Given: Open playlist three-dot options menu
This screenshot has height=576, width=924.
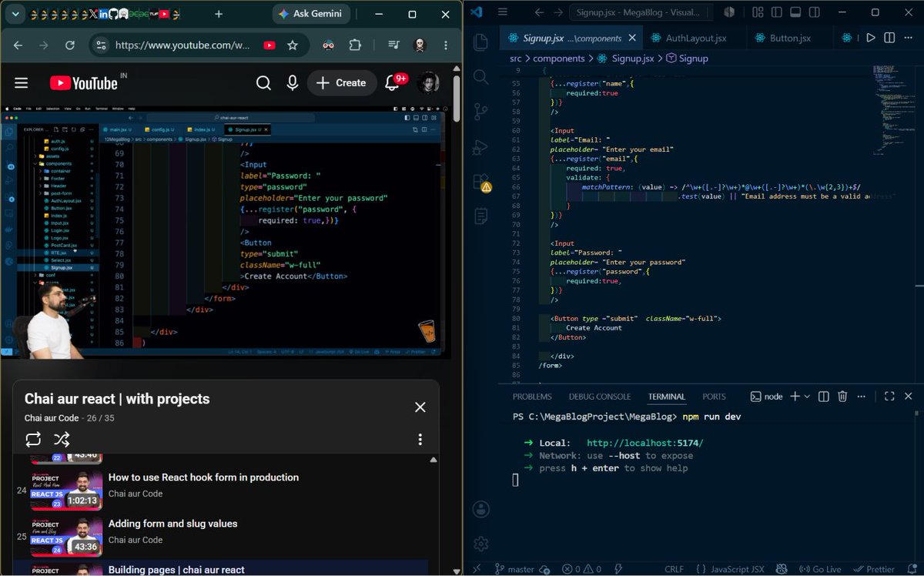Looking at the screenshot, I should [x=420, y=439].
